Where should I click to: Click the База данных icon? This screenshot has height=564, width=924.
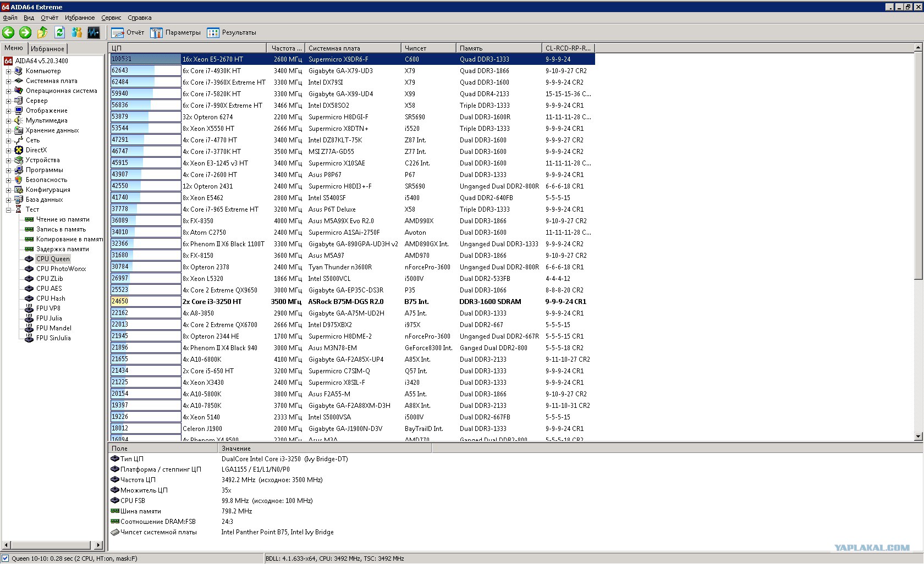pos(19,200)
